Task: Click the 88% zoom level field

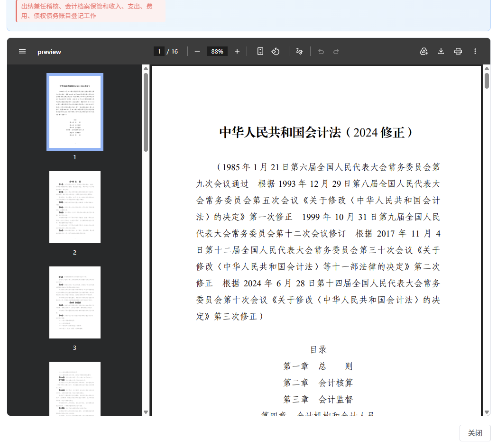Action: pyautogui.click(x=217, y=51)
